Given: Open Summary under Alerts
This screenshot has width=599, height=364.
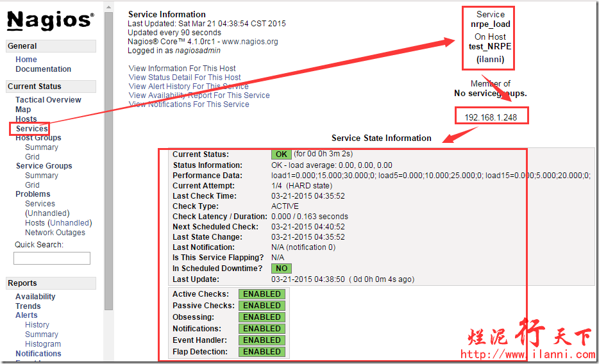Looking at the screenshot, I should 42,335.
